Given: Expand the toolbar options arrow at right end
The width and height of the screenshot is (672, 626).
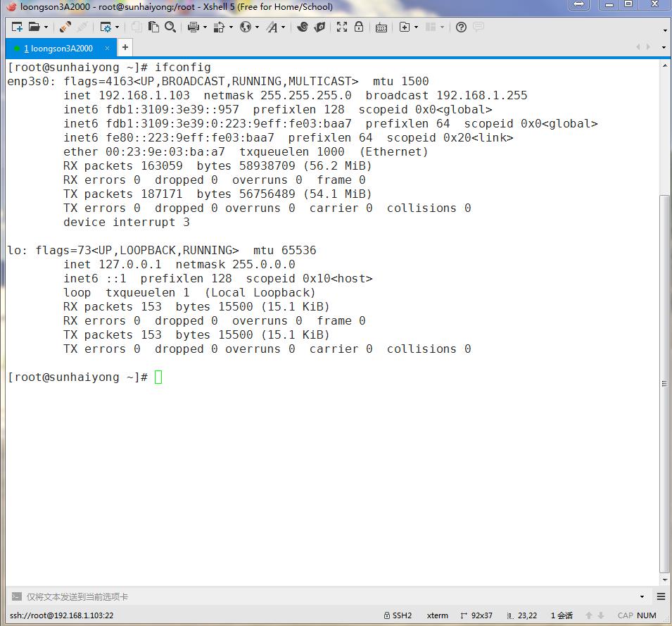Looking at the screenshot, I should pos(665,30).
